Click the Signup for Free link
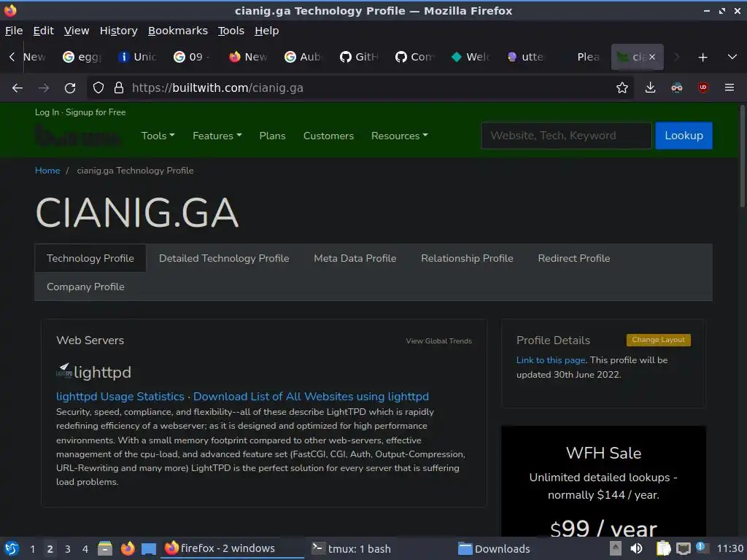Screen dimensions: 747x560 (x=96, y=112)
